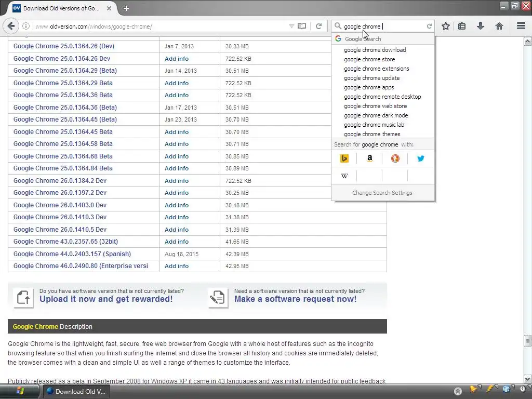
Task: Click the oldversion.com address bar
Action: (x=159, y=26)
